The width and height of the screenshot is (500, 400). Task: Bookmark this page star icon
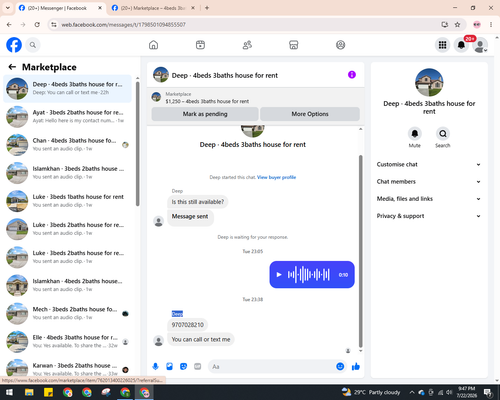point(457,25)
